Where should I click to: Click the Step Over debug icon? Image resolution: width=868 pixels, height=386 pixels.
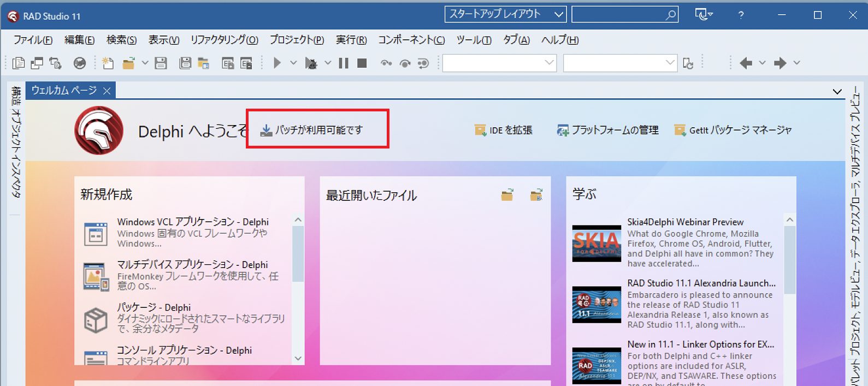(405, 63)
